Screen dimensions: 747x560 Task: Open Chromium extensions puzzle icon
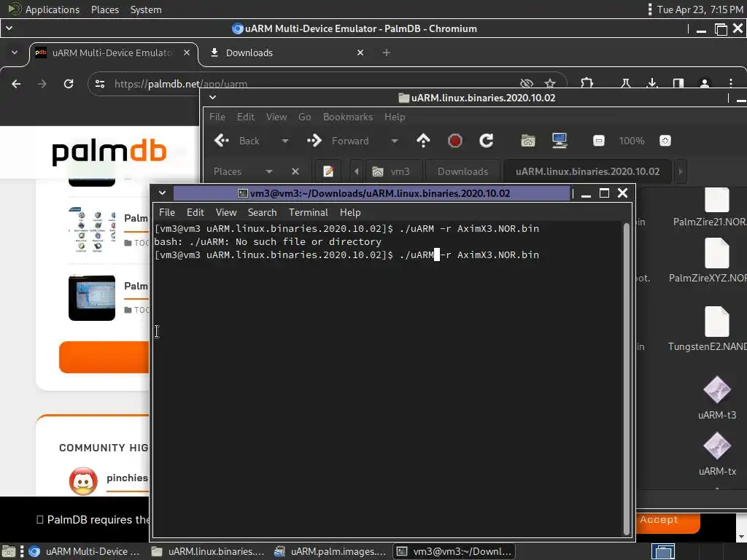coord(587,84)
